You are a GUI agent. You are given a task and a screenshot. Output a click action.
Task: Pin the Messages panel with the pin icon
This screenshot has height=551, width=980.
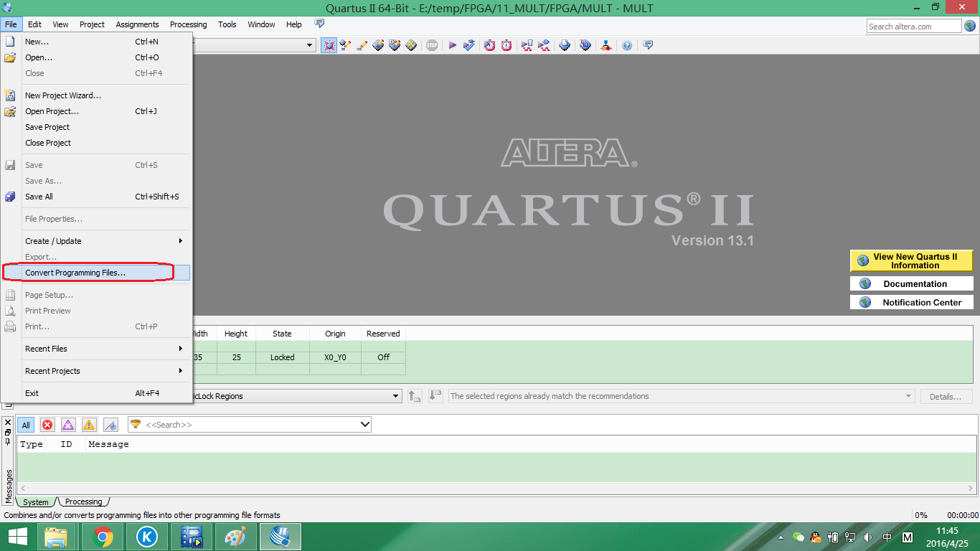pos(7,441)
